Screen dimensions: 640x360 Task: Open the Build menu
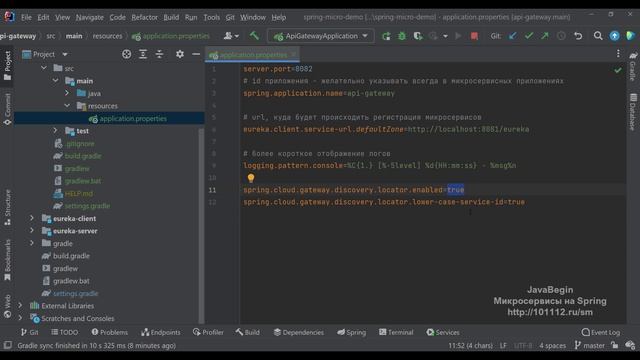point(171,18)
